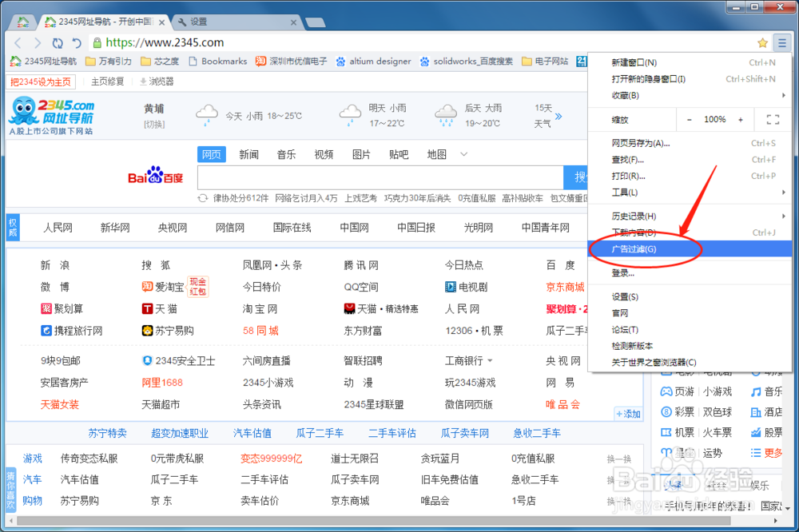Image resolution: width=799 pixels, height=532 pixels.
Task: Click 把2345设为主页 button
Action: (x=41, y=81)
